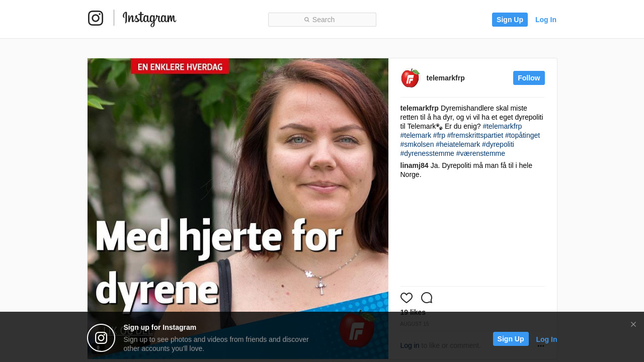644x362 pixels.
Task: Open telemarkfrp profile avatar
Action: (410, 78)
